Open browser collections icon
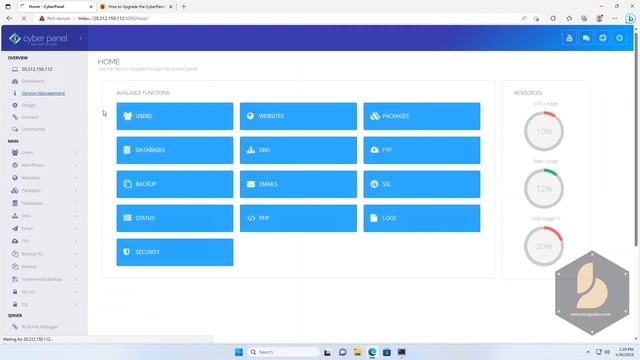Viewport: 640px width, 360px height. pos(584,18)
